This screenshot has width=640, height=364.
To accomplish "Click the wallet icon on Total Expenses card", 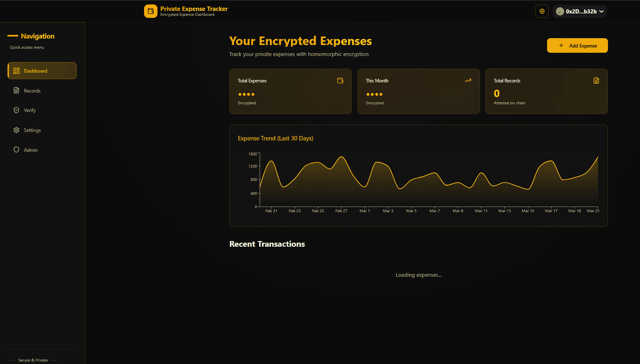I will (x=340, y=81).
